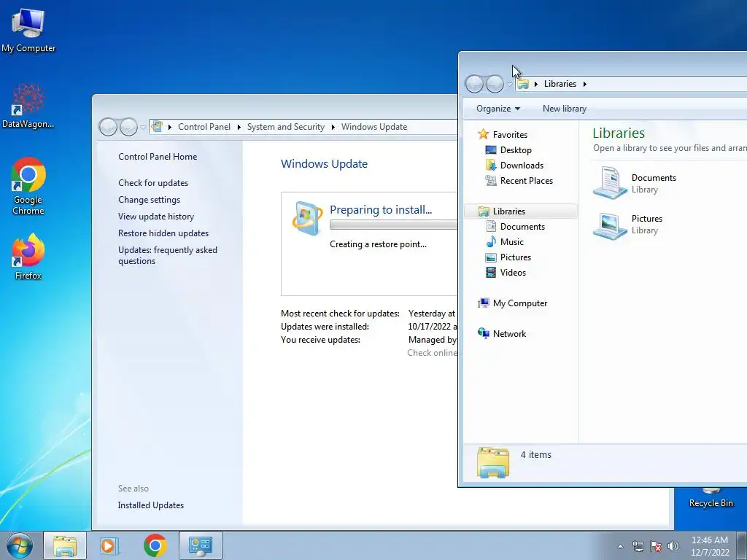Screen dimensions: 747x560
Task: Click the Windows Update shield icon
Action: point(307,219)
